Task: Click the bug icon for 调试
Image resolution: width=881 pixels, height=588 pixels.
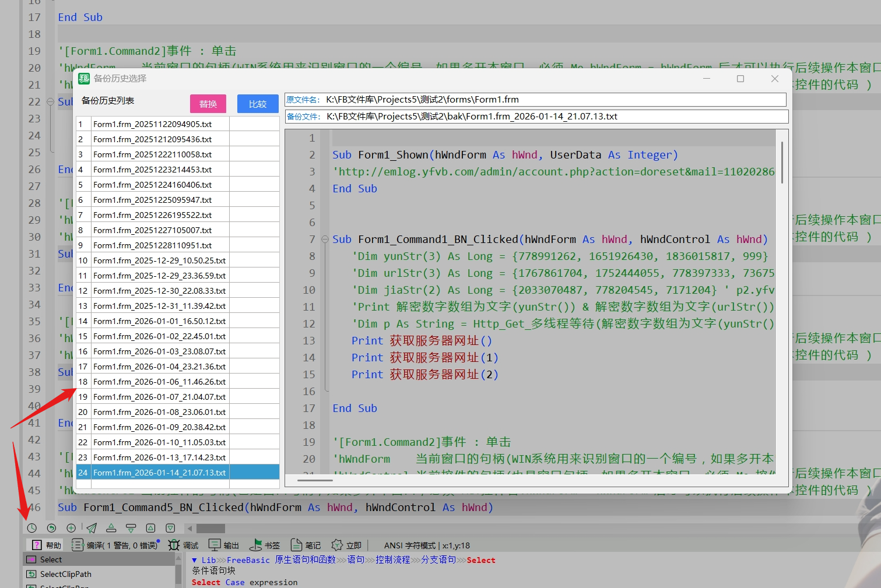Action: (174, 545)
